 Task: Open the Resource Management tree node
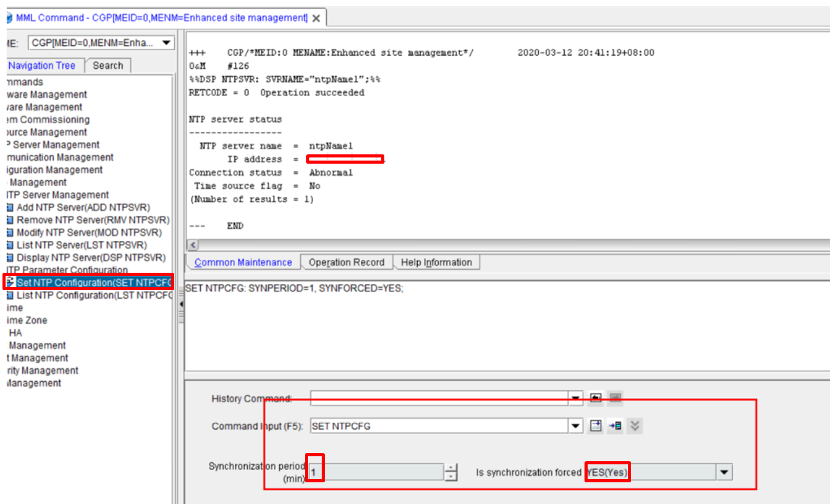coord(46,132)
